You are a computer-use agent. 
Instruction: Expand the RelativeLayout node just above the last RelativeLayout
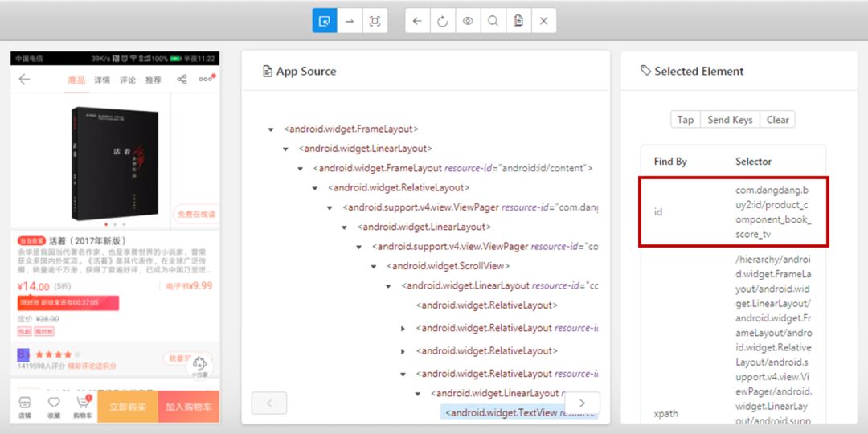pyautogui.click(x=403, y=351)
